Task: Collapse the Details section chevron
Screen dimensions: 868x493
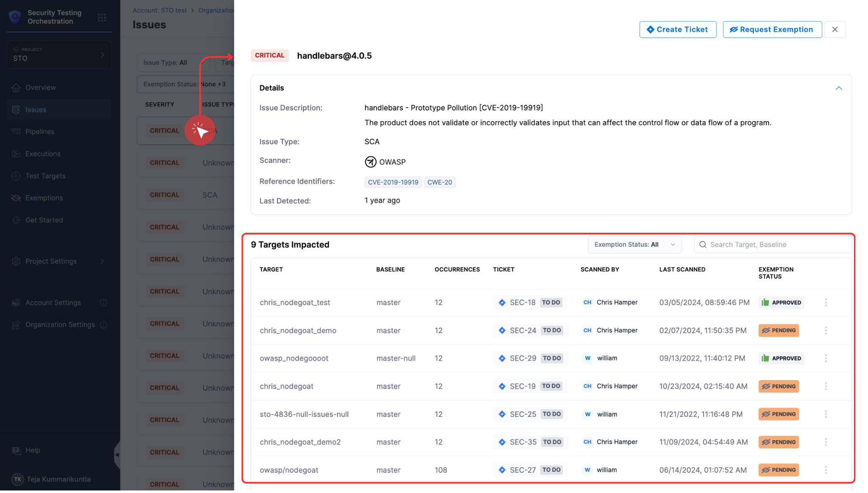Action: tap(838, 88)
